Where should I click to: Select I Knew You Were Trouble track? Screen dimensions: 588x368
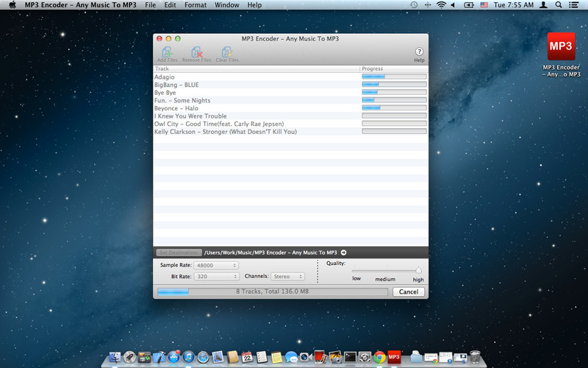290,116
